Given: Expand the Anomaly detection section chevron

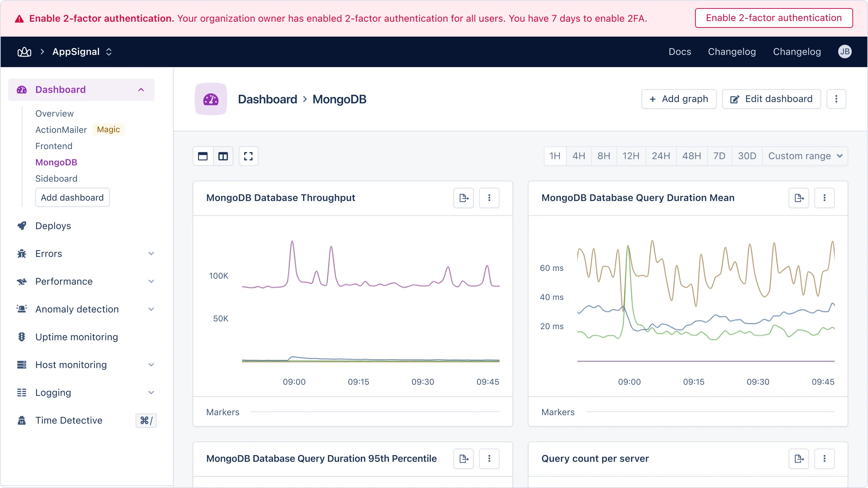Looking at the screenshot, I should tap(151, 309).
